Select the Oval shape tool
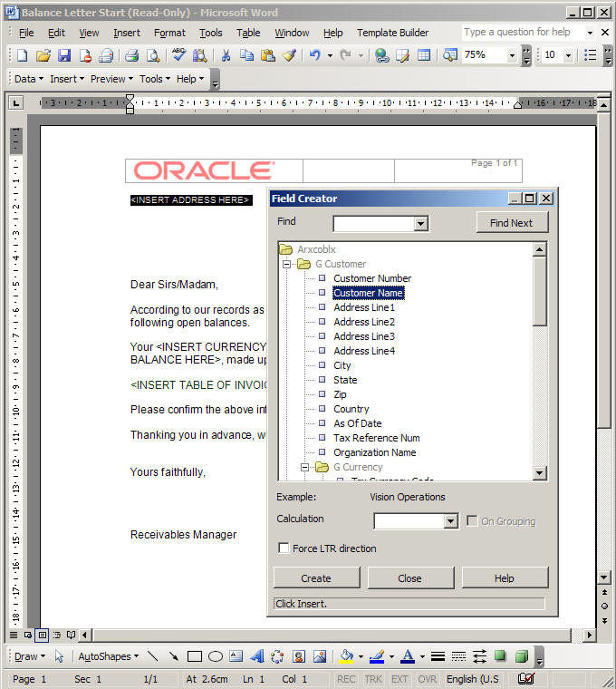Image resolution: width=616 pixels, height=689 pixels. coord(215,656)
